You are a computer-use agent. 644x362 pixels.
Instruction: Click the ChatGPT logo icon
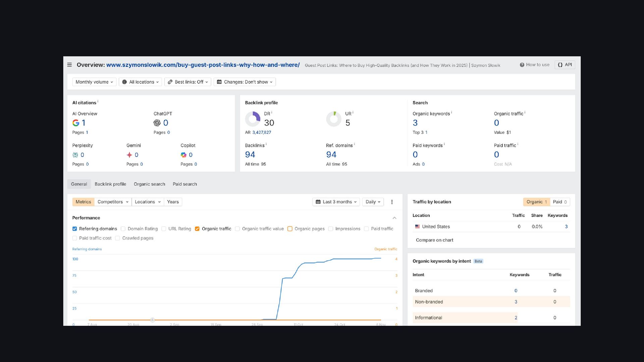(157, 123)
